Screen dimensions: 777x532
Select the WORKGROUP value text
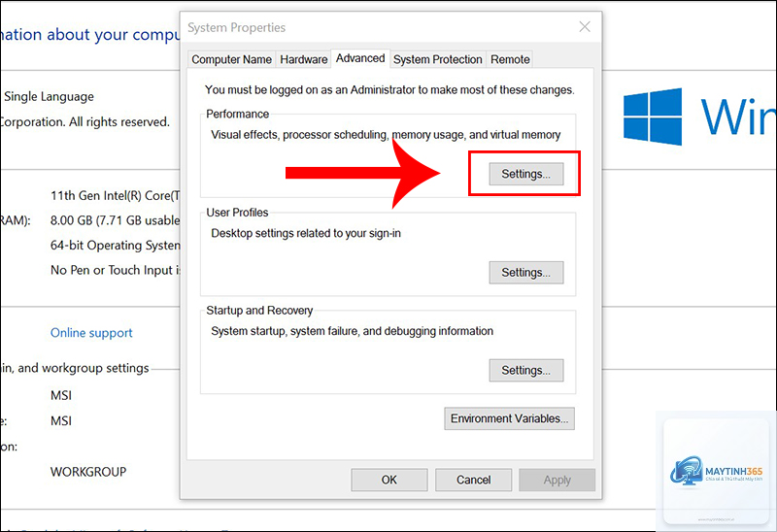click(88, 472)
